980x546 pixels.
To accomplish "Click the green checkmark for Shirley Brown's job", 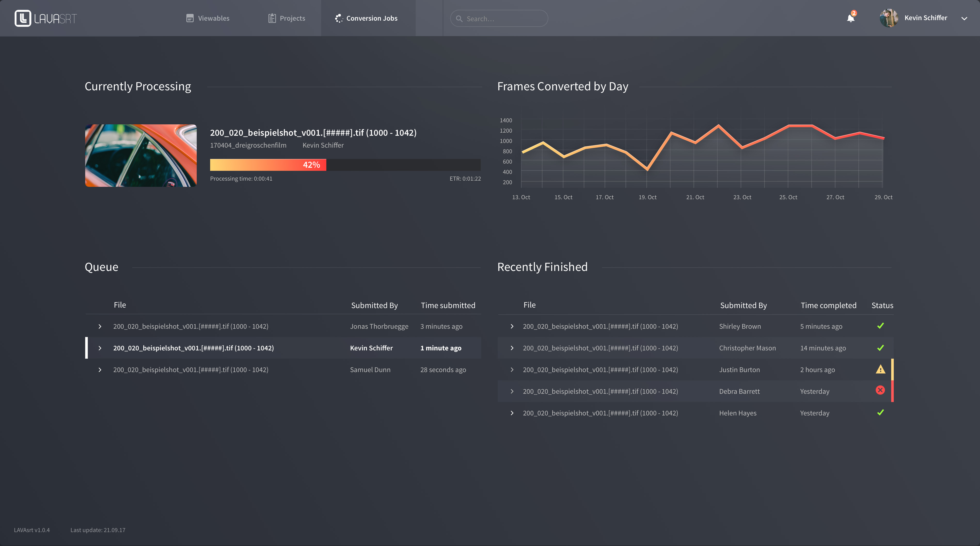I will (x=880, y=326).
